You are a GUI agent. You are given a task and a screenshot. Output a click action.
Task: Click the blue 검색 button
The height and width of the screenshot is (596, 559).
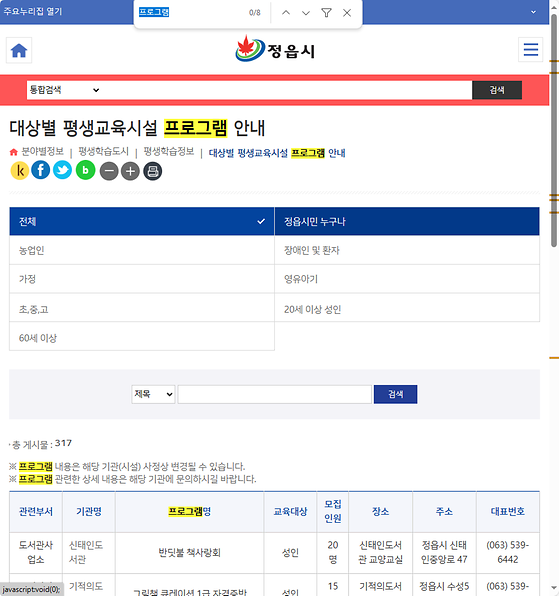point(395,394)
